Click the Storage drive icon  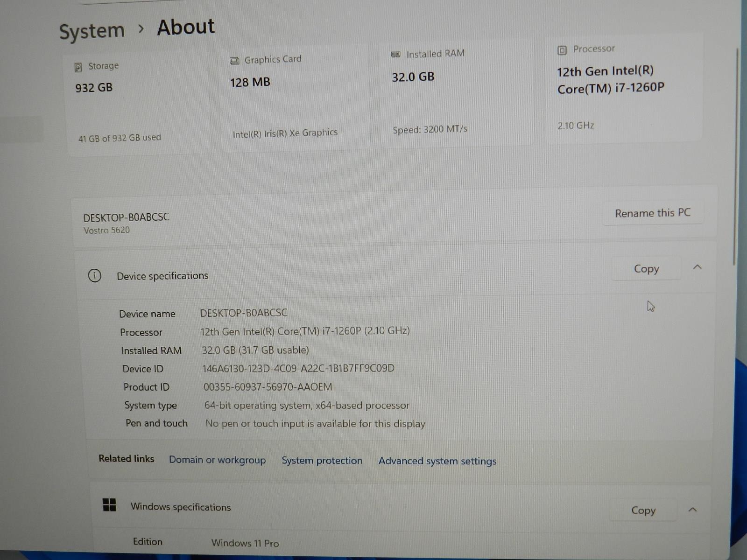[78, 68]
